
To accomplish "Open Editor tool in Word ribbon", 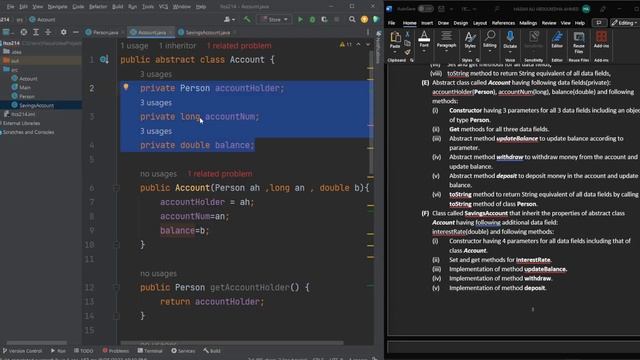I will 557,40.
